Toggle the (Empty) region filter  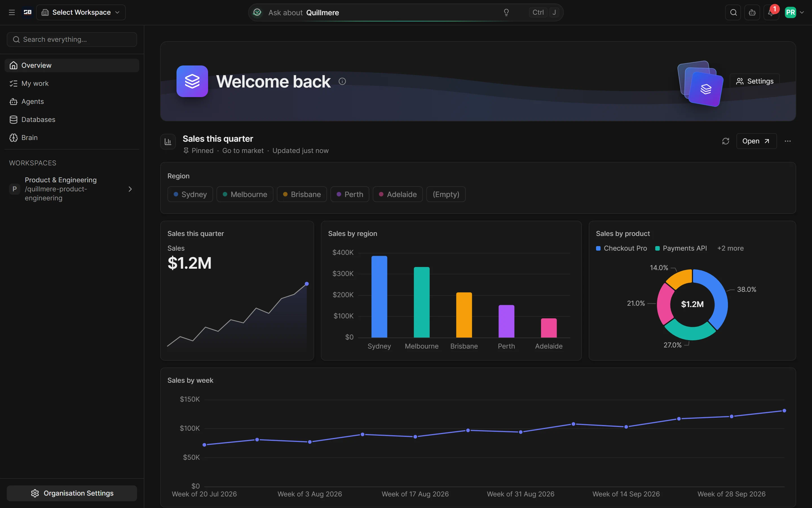pyautogui.click(x=445, y=194)
